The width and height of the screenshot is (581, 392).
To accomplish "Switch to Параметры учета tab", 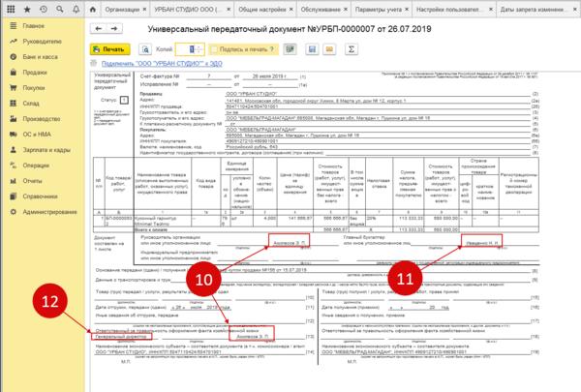I will click(379, 10).
